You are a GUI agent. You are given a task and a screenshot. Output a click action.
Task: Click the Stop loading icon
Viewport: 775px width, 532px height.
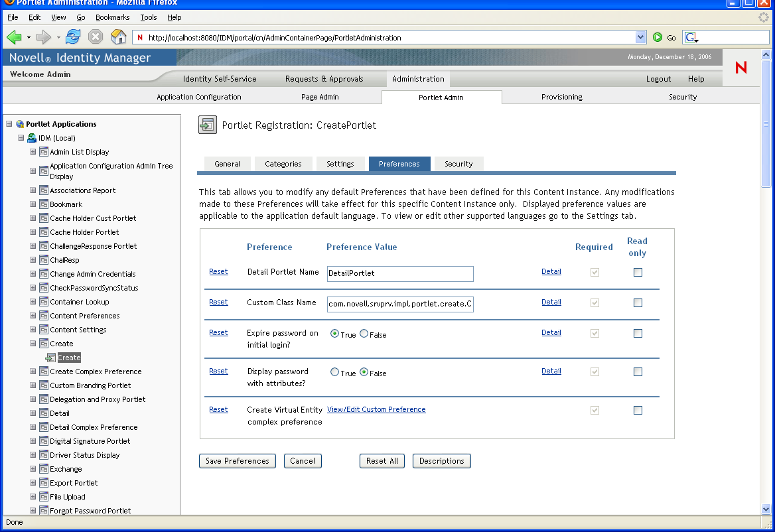(x=96, y=36)
